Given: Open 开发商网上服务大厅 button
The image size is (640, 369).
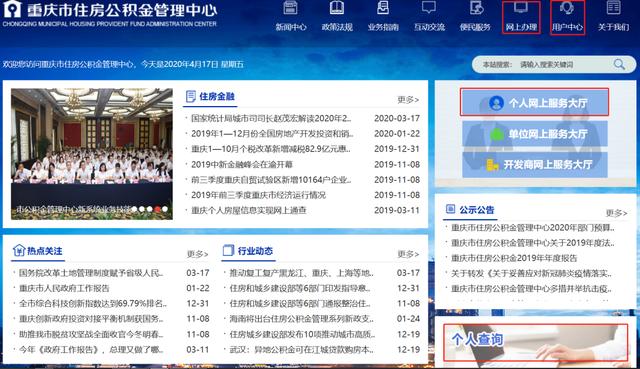Looking at the screenshot, I should point(535,164).
